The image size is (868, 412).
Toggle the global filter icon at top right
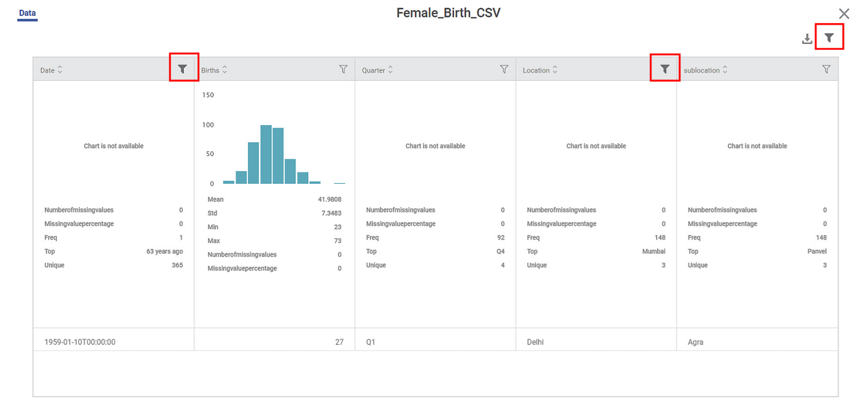pos(829,37)
